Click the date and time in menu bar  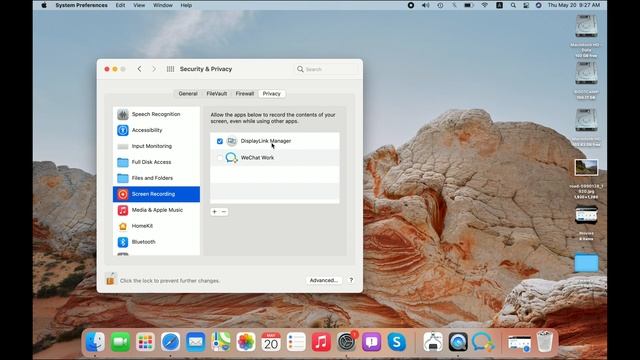coord(574,5)
